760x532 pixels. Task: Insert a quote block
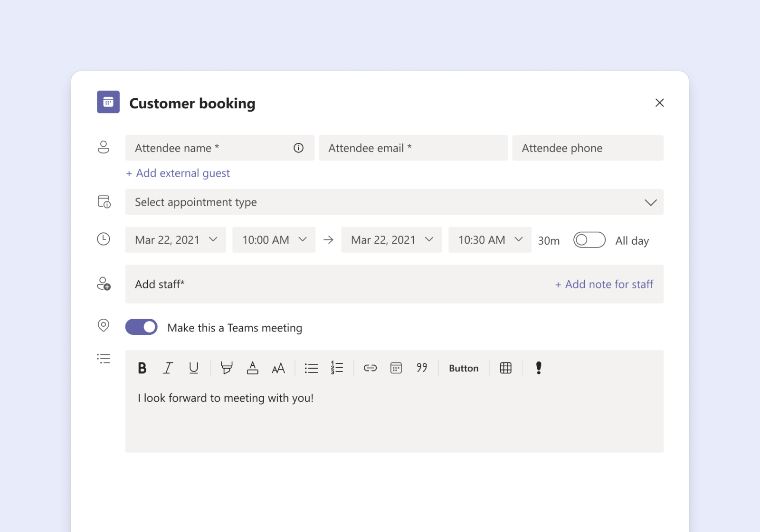tap(421, 368)
